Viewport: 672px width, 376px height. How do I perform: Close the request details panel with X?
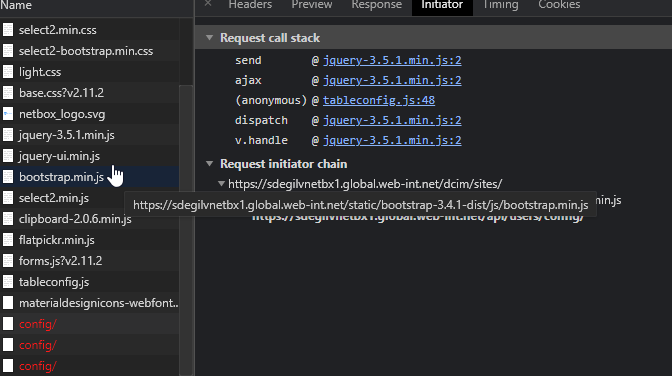[208, 3]
